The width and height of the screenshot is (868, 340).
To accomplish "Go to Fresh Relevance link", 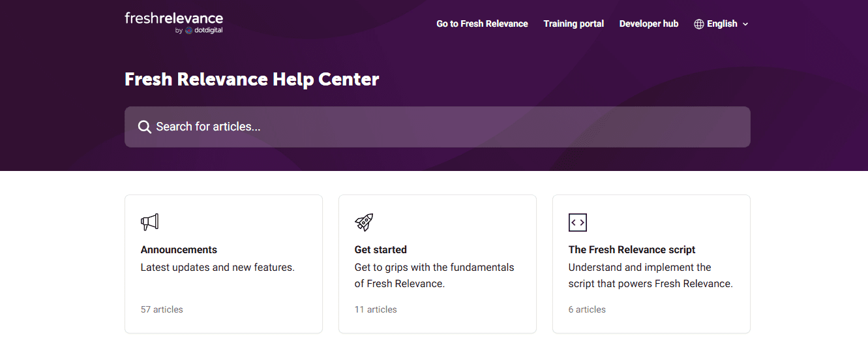I will [x=482, y=24].
